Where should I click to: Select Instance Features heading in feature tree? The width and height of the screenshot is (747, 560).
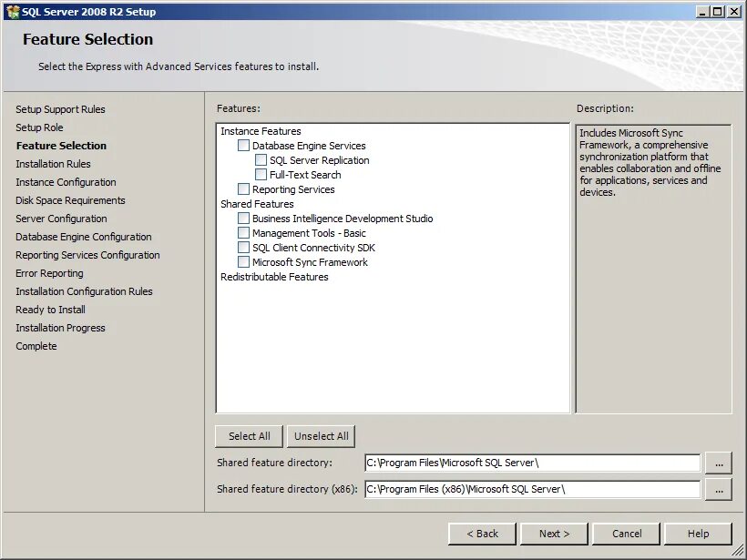click(261, 131)
